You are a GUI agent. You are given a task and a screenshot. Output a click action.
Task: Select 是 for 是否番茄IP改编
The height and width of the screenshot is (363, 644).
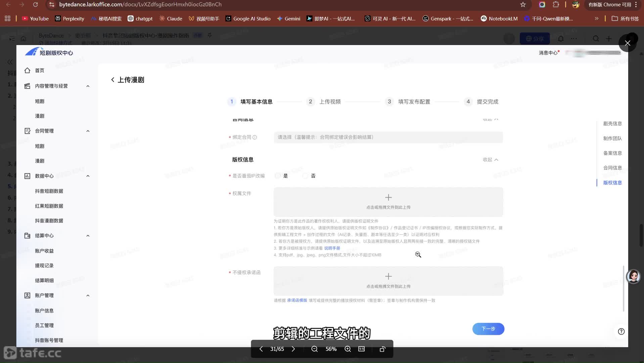click(278, 176)
